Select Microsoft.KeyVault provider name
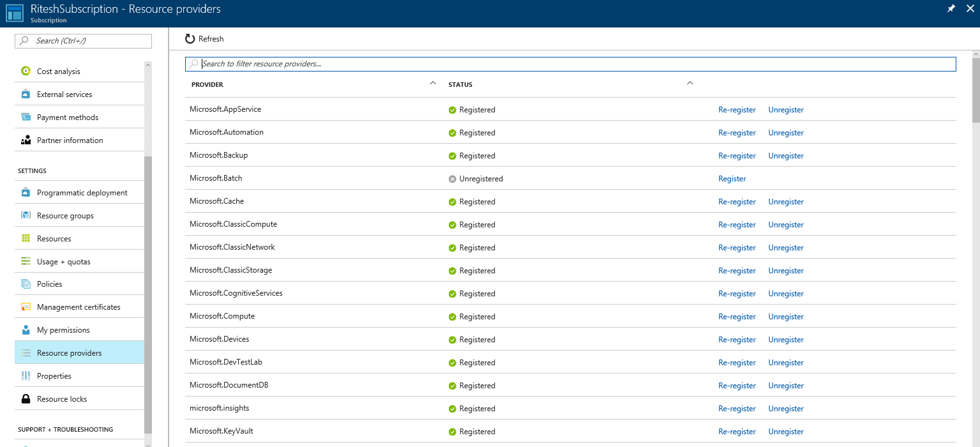 pos(222,431)
